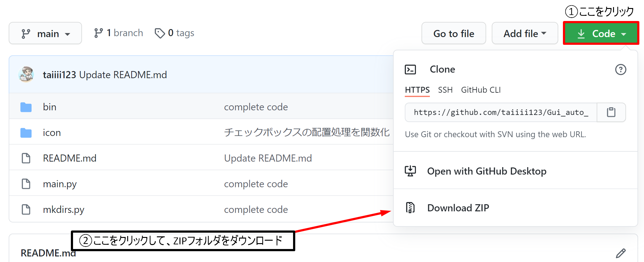Switch to GitHub CLI tab

(x=481, y=90)
